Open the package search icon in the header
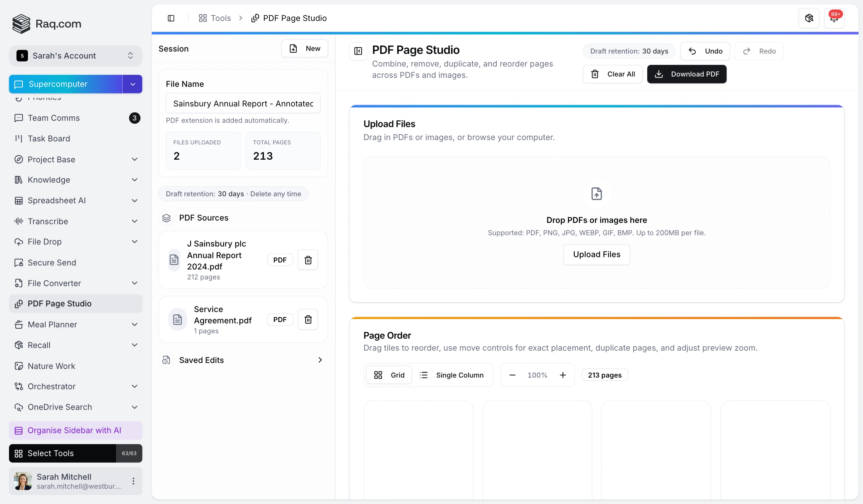 coord(809,18)
